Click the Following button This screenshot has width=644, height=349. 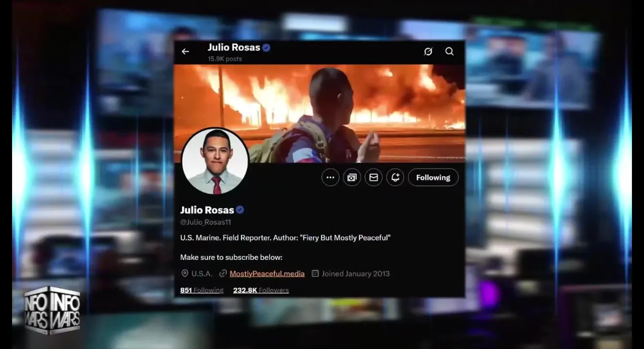(433, 177)
